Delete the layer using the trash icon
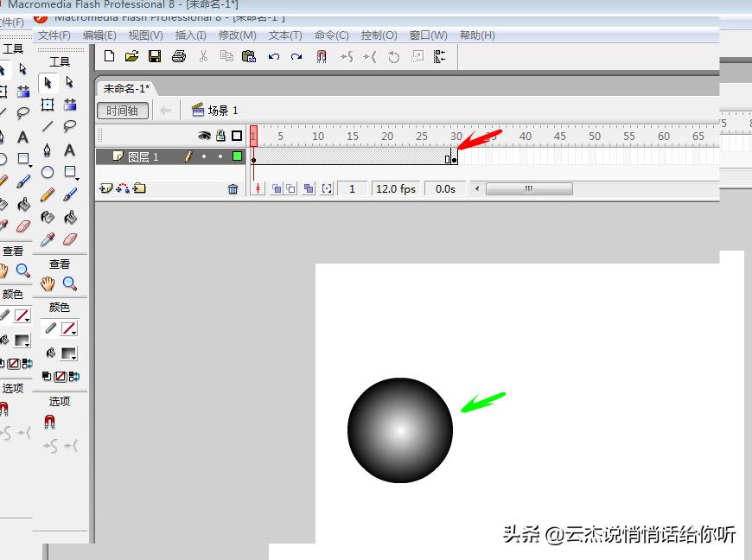 coord(233,188)
